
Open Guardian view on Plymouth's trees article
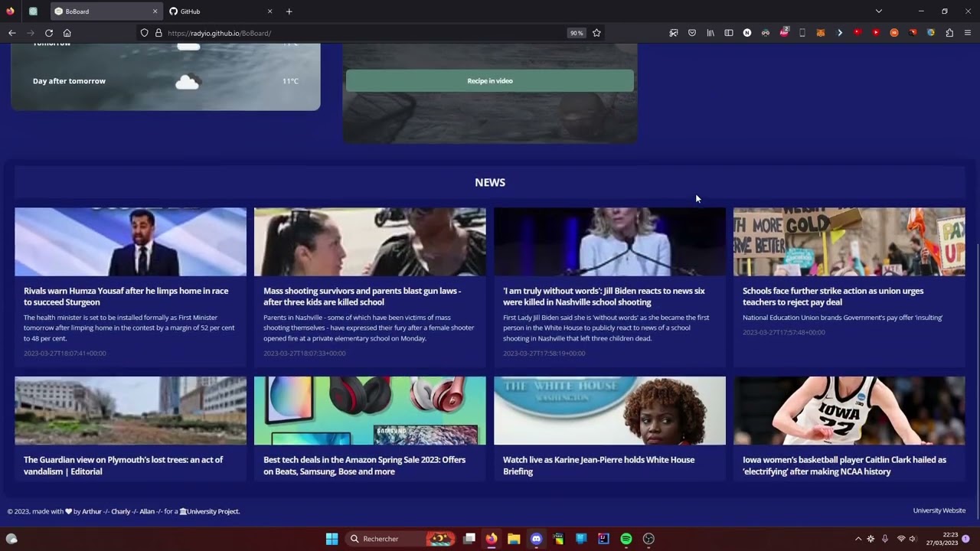pyautogui.click(x=123, y=465)
